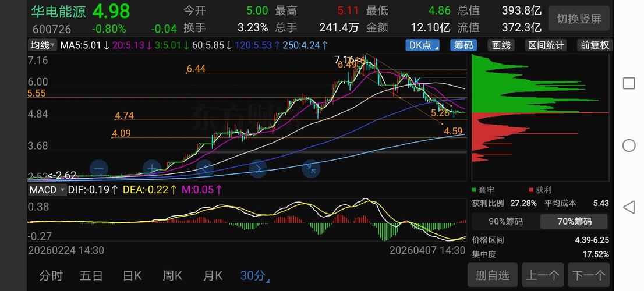Click the 切换竖屏 button
The width and height of the screenshot is (644, 291).
coord(579,19)
